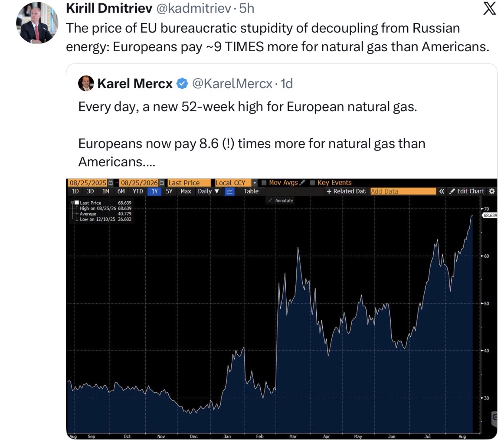Open the @KarelMercx handle link
This screenshot has width=504, height=443.
coord(232,84)
